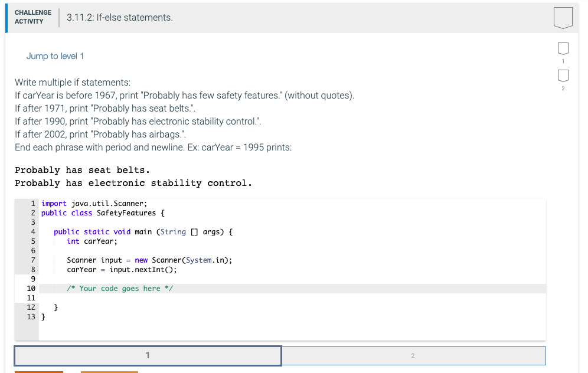This screenshot has width=588, height=373.
Task: Open the "Jump to level 1" link
Action: [x=55, y=56]
